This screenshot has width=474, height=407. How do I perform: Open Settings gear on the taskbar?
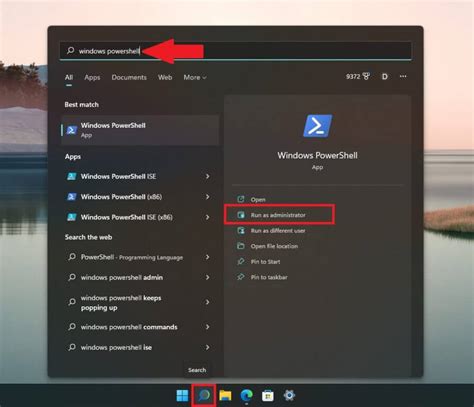point(289,395)
